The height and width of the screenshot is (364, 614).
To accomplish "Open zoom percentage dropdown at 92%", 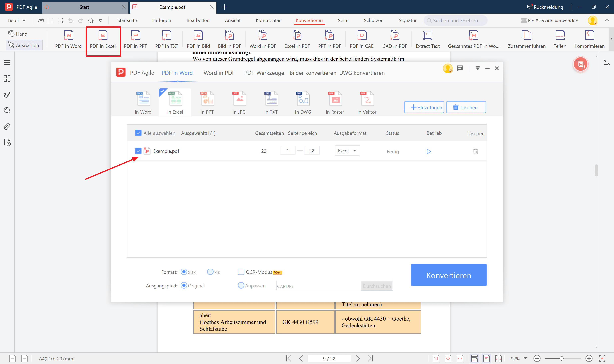I will (525, 358).
